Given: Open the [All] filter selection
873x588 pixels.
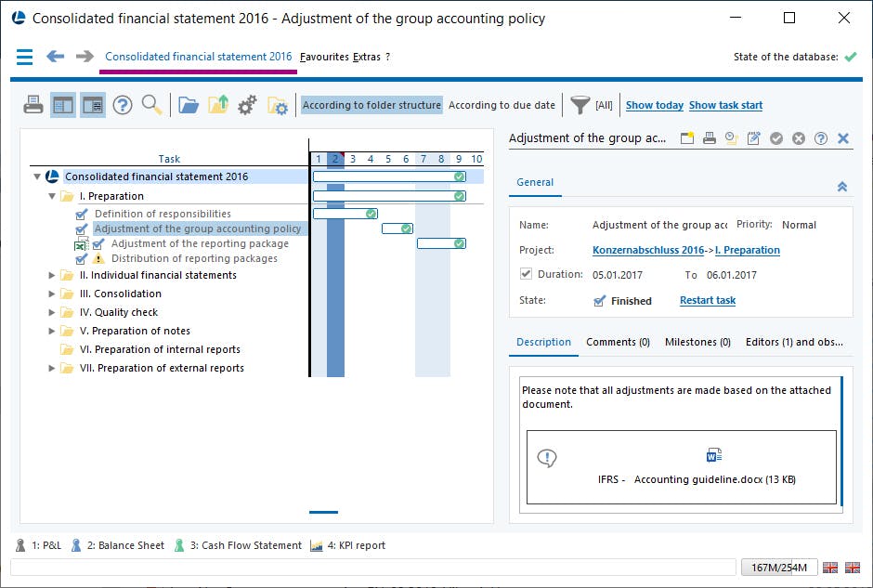Looking at the screenshot, I should 604,105.
